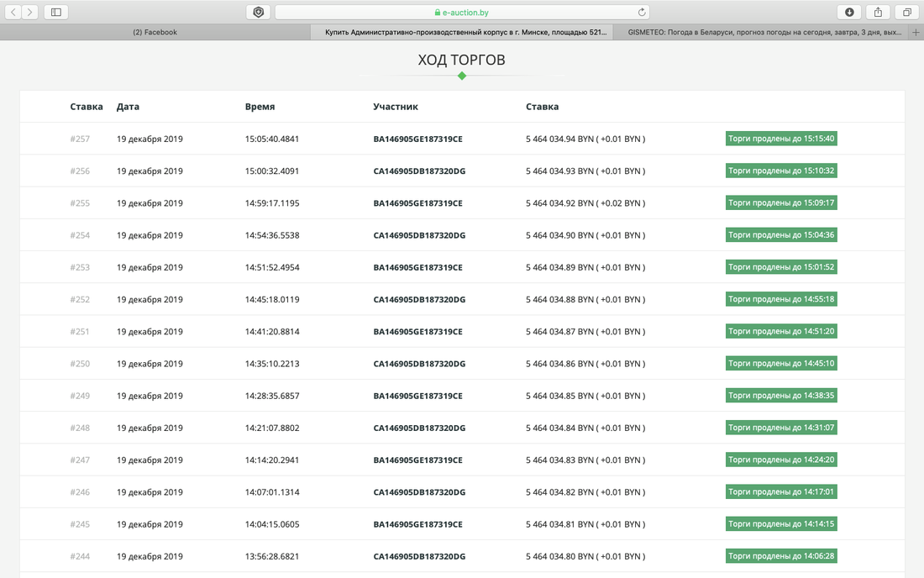Image resolution: width=924 pixels, height=578 pixels.
Task: Click participant BA146905GE187319CE in row #257
Action: pyautogui.click(x=417, y=139)
